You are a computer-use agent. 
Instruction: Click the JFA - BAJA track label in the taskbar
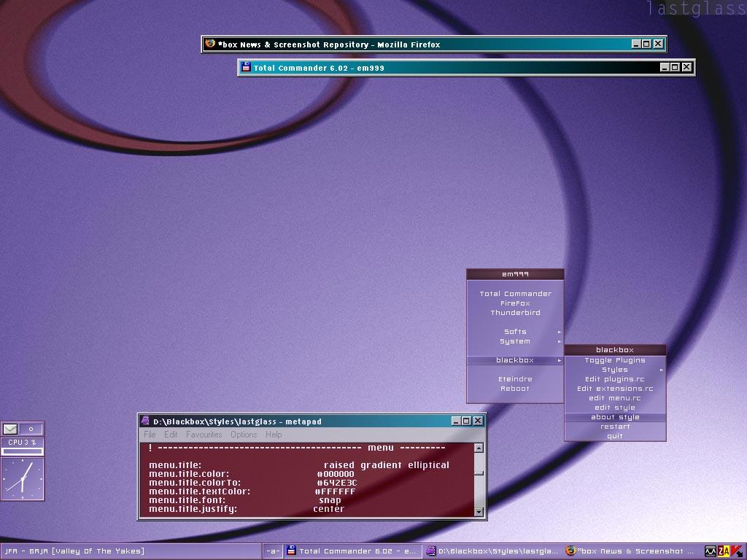tap(74, 551)
